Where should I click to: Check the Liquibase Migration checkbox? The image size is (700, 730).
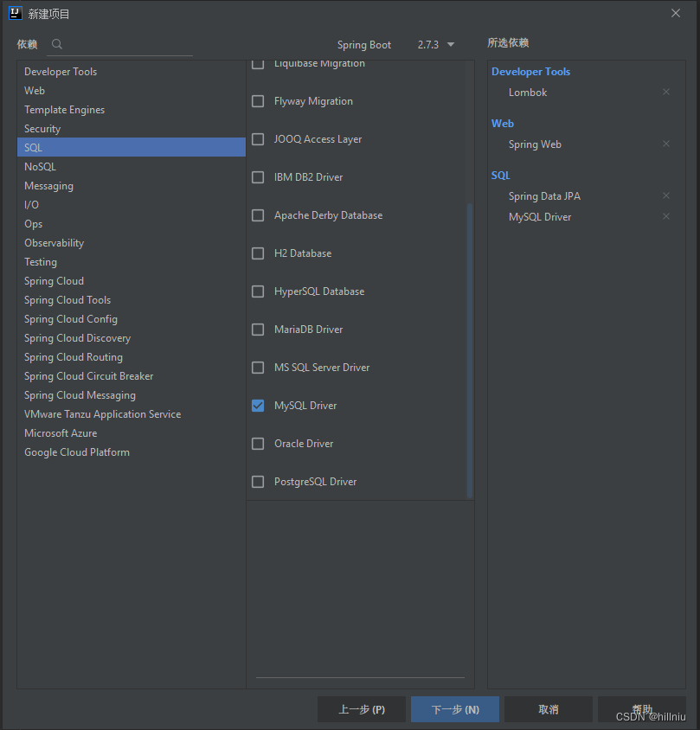pos(258,64)
